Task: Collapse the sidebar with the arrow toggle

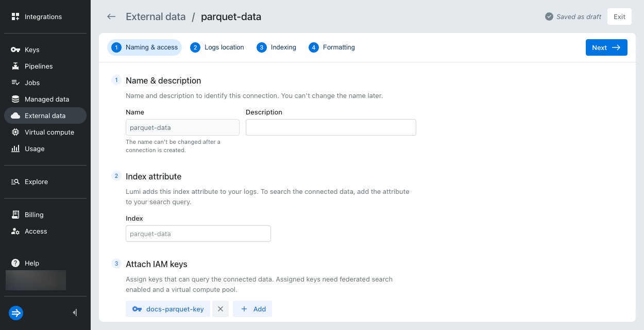Action: coord(75,312)
